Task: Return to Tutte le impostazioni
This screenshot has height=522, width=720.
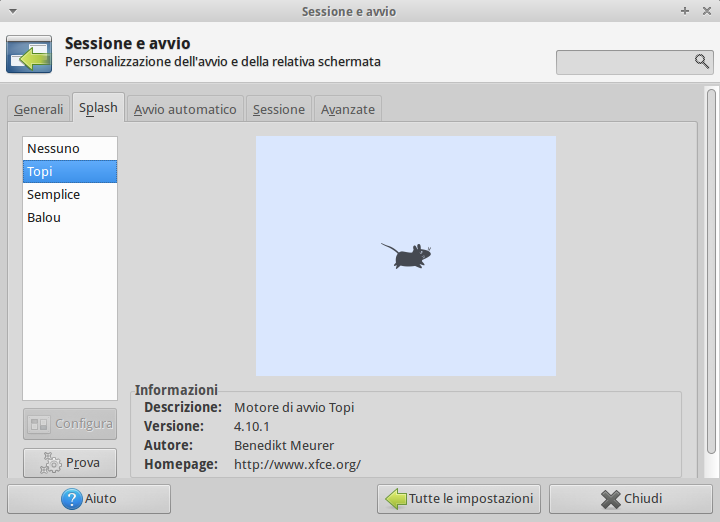Action: click(x=459, y=499)
